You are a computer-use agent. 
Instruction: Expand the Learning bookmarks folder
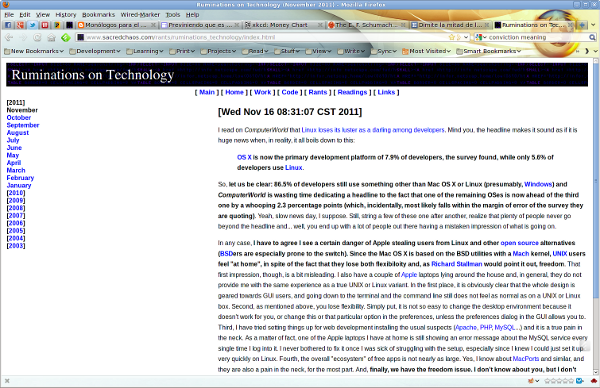point(145,51)
